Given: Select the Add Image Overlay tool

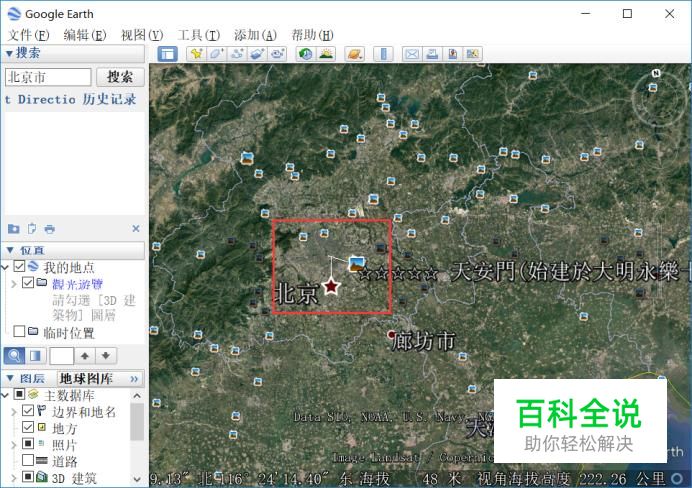Looking at the screenshot, I should tap(257, 54).
